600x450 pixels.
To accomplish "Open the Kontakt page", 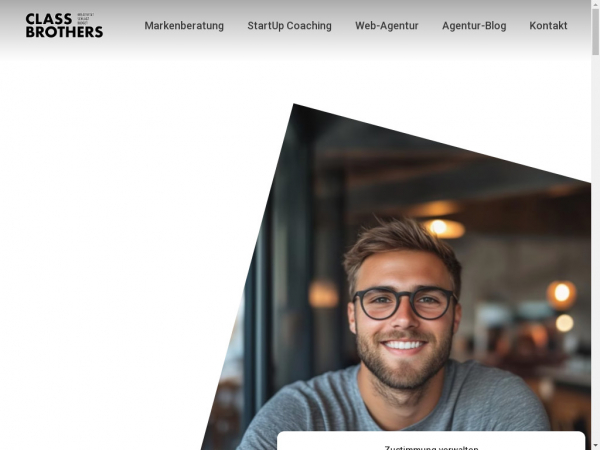I will (548, 26).
